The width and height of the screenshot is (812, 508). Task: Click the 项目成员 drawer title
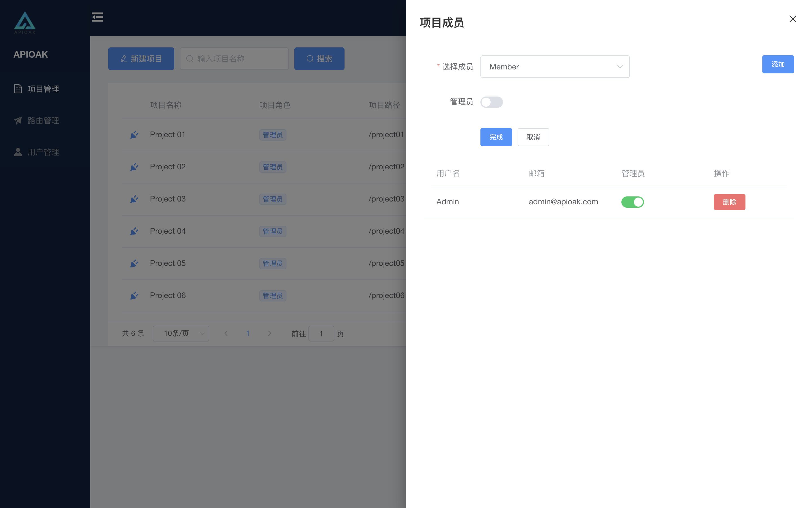(x=442, y=23)
